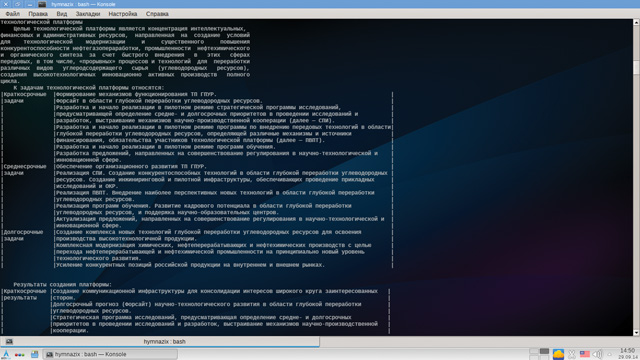Click the 'Краткосрочные результаты' row label text

tap(25, 295)
